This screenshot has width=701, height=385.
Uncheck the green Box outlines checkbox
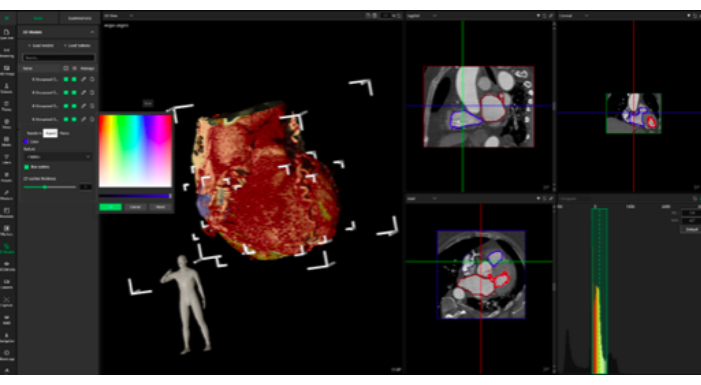click(x=26, y=167)
